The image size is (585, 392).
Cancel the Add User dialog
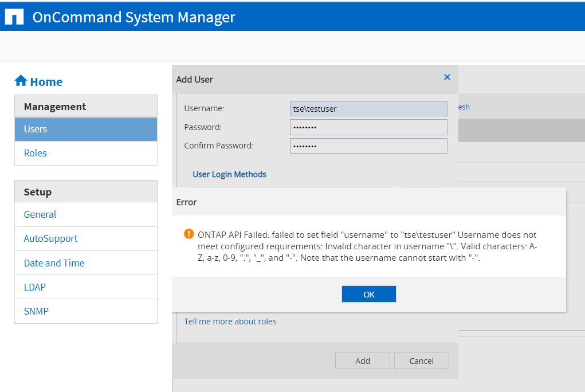coord(421,360)
